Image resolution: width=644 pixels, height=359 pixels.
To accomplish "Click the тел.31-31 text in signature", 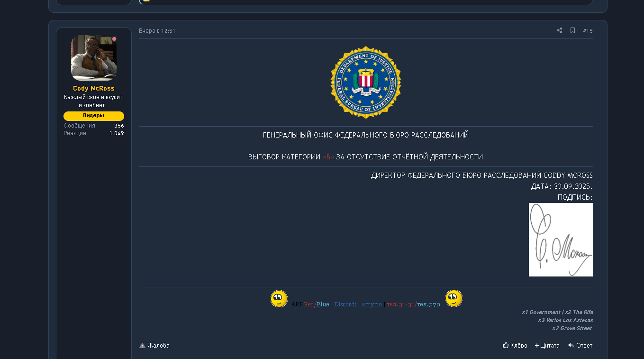I will (401, 304).
